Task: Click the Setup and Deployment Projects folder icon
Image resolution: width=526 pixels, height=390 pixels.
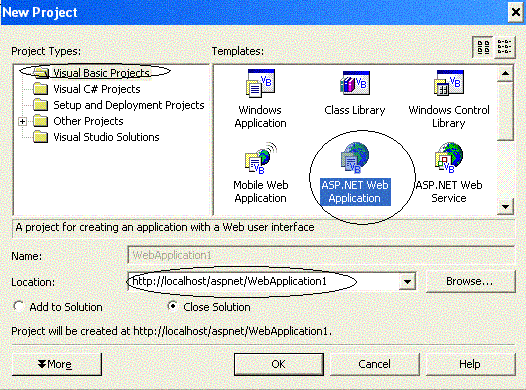Action: tap(41, 105)
